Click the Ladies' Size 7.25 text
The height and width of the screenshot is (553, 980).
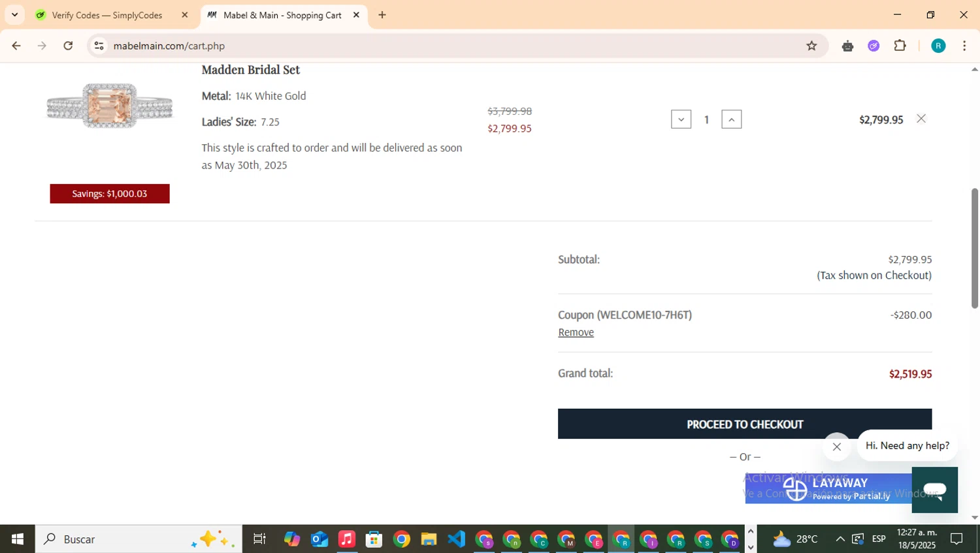240,122
